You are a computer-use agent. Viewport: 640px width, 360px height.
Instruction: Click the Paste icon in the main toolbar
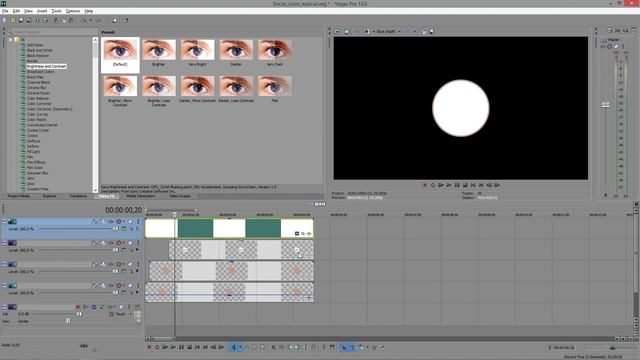(71, 20)
